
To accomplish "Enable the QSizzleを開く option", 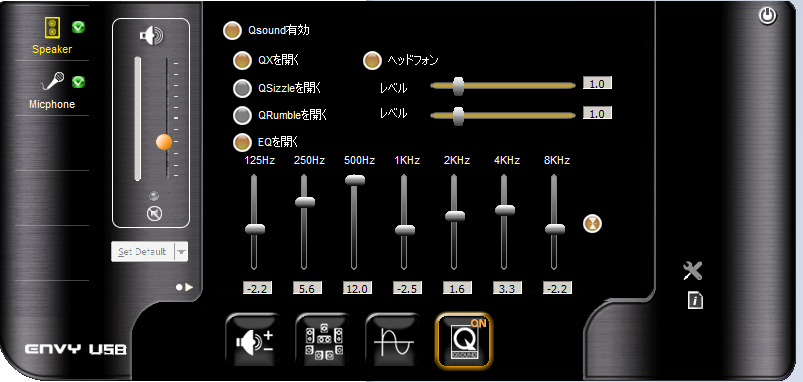I will pyautogui.click(x=242, y=88).
